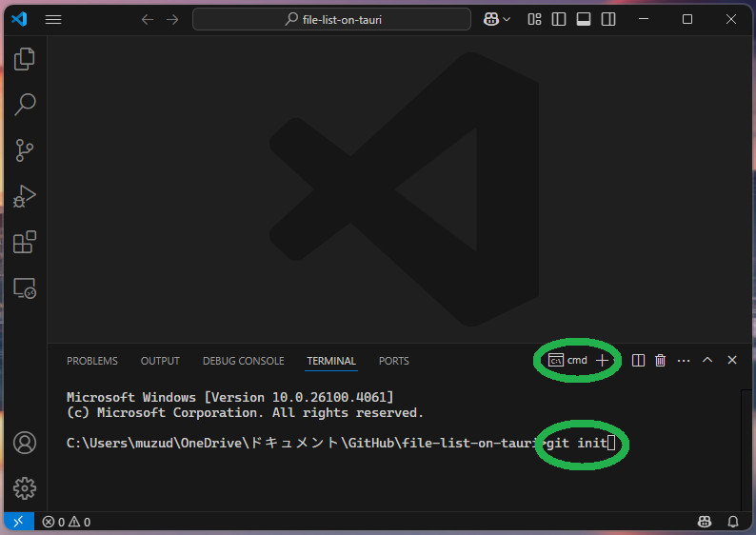The image size is (756, 535).
Task: Go forward with the right arrow
Action: pyautogui.click(x=172, y=19)
